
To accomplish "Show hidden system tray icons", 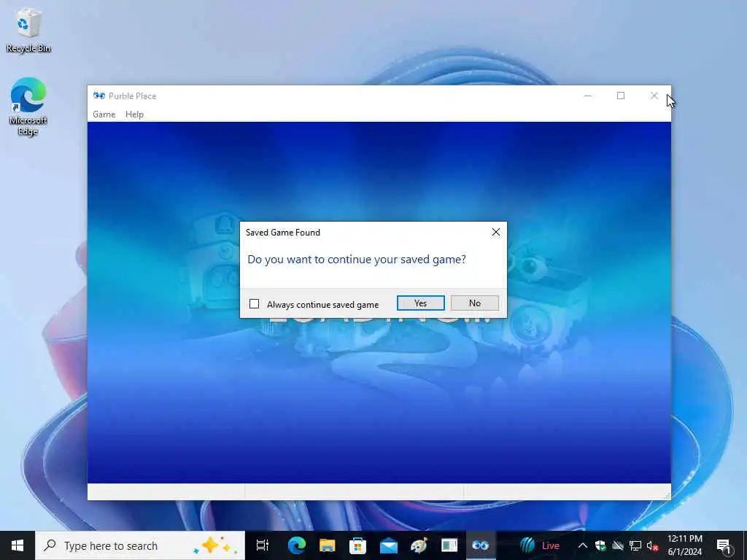I will (583, 545).
